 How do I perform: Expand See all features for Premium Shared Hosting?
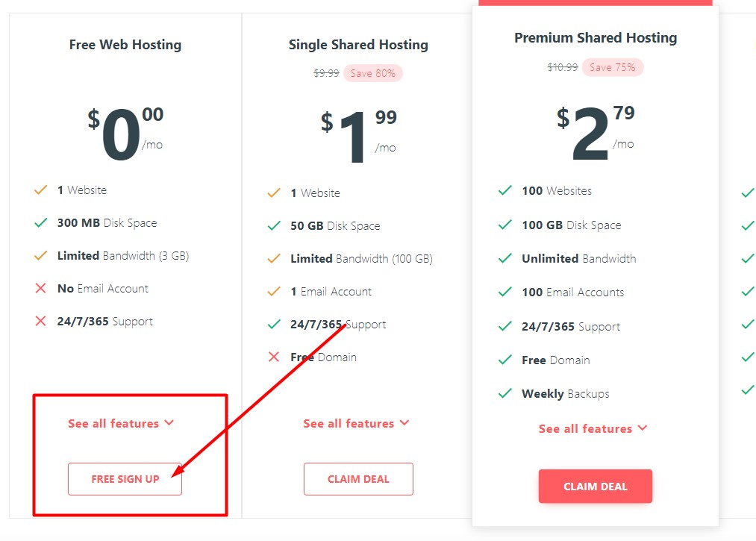click(x=593, y=428)
